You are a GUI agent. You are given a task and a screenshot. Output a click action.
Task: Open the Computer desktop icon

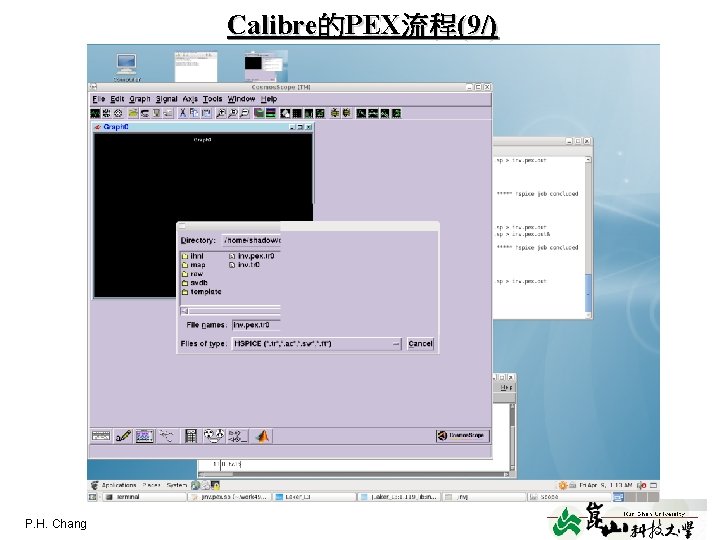click(127, 67)
